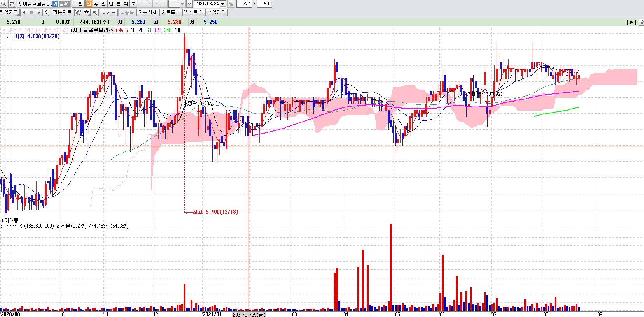The height and width of the screenshot is (317, 644).
Task: Select daily period 일
Action: coord(89,4)
